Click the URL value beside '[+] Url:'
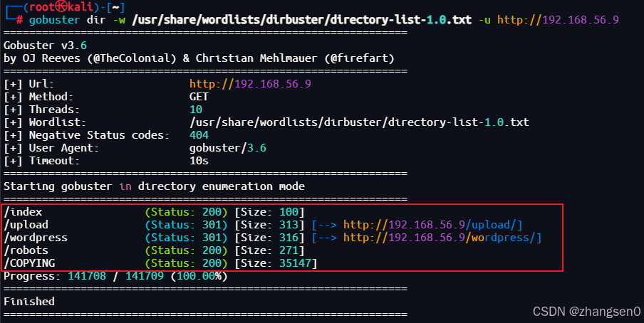This screenshot has height=323, width=644. [x=250, y=84]
